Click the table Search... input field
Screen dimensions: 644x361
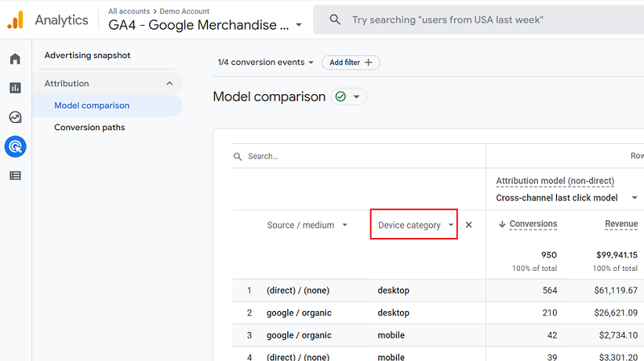click(x=263, y=156)
